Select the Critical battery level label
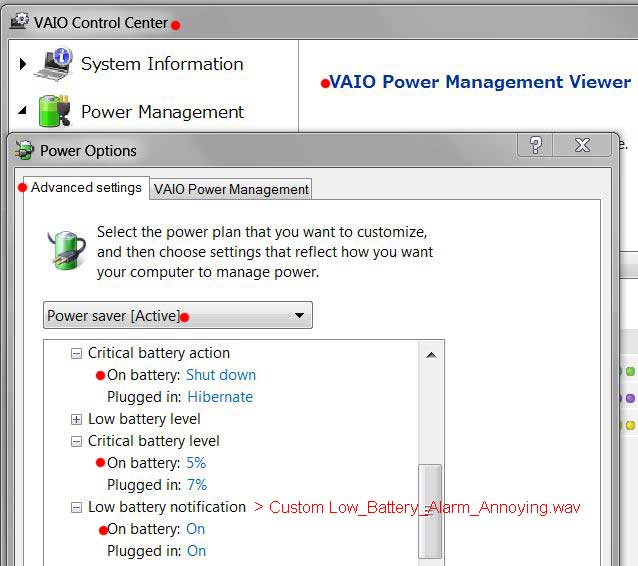The width and height of the screenshot is (638, 566). [153, 441]
